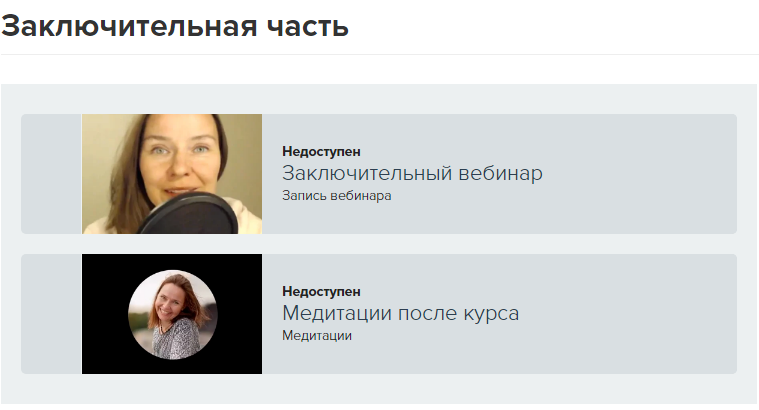Click the webinar thumbnail with microphone
Viewport: 759px width, 410px height.
point(172,174)
